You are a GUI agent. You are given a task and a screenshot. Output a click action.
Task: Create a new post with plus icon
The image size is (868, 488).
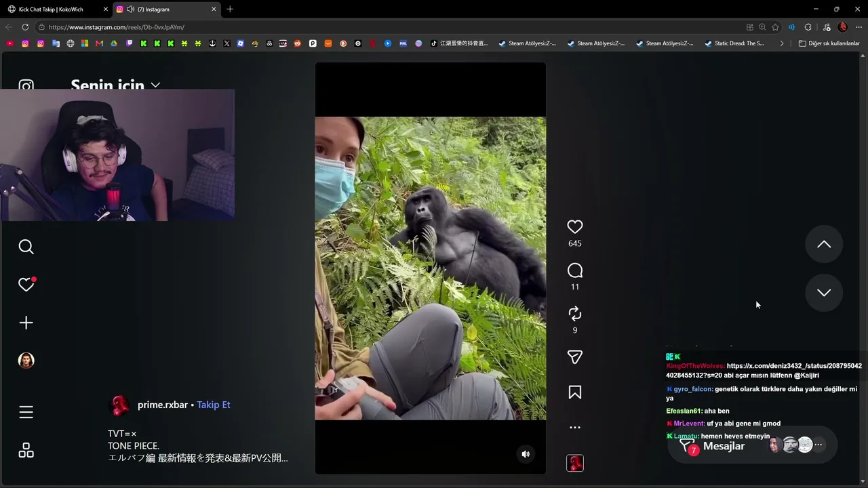26,323
